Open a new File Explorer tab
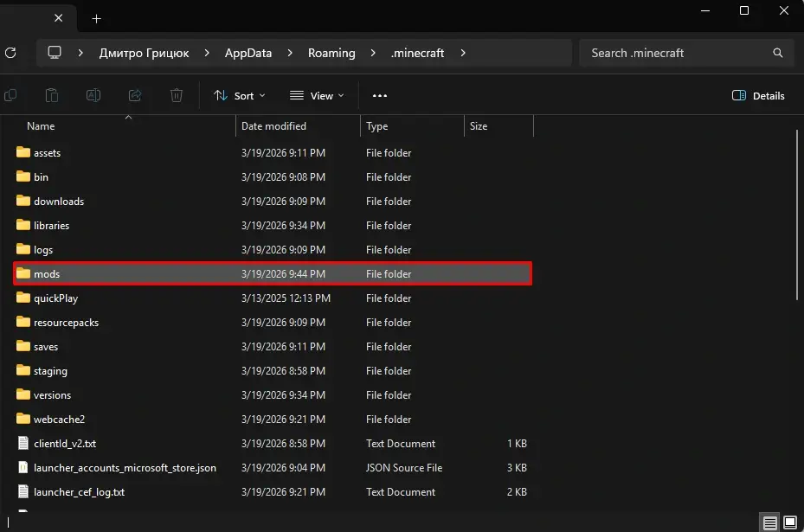The width and height of the screenshot is (804, 532). point(96,17)
